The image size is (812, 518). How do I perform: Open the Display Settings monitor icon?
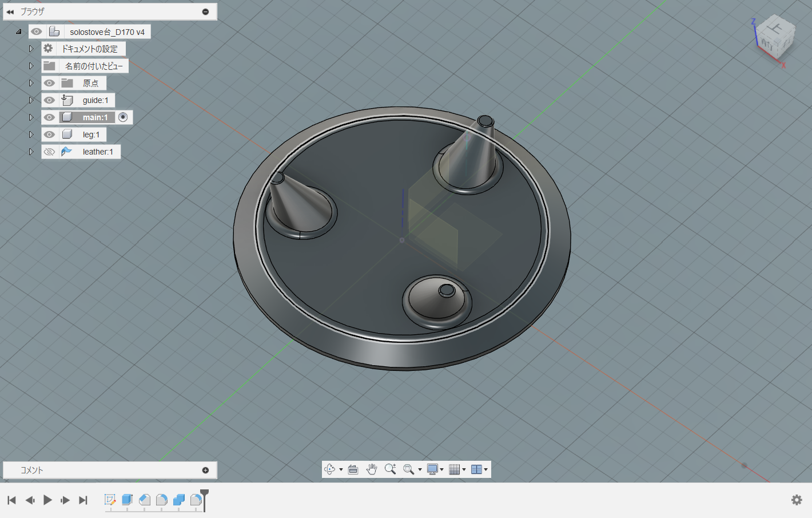point(433,469)
